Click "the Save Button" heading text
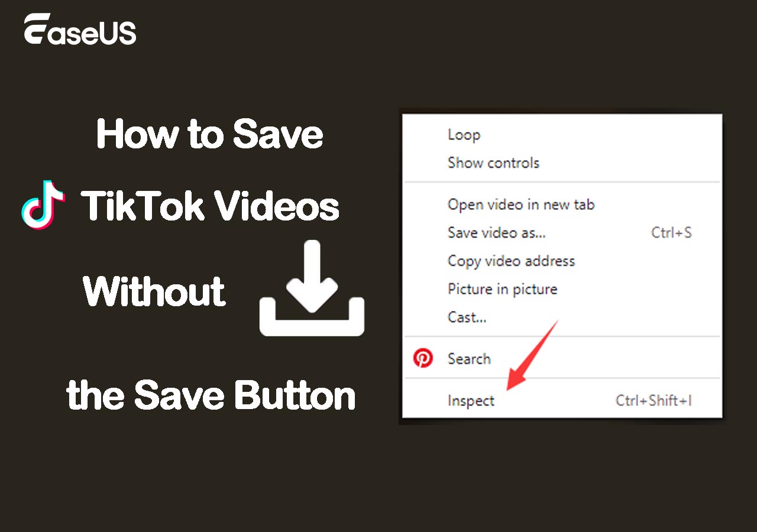757x532 pixels. click(x=211, y=395)
